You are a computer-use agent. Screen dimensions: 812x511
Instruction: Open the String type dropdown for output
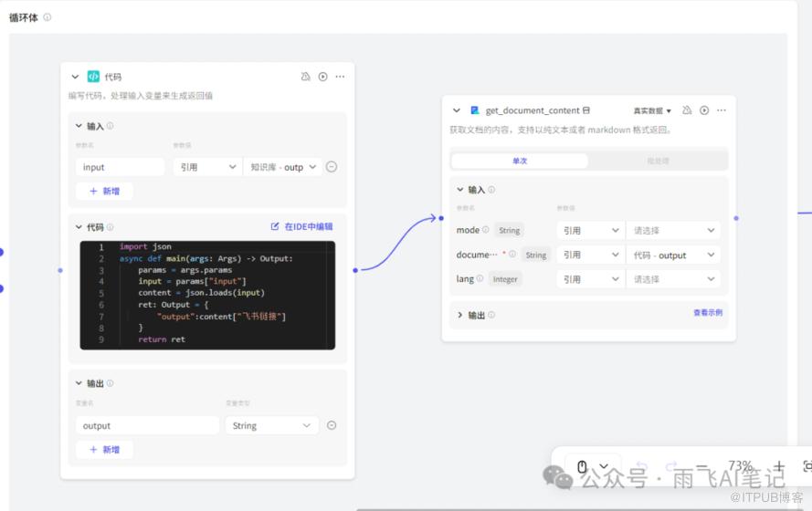271,425
